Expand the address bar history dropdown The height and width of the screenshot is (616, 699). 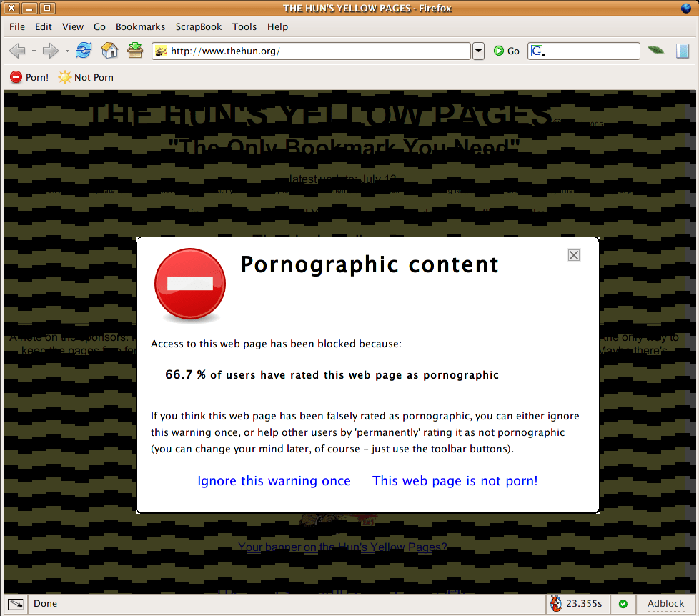478,51
